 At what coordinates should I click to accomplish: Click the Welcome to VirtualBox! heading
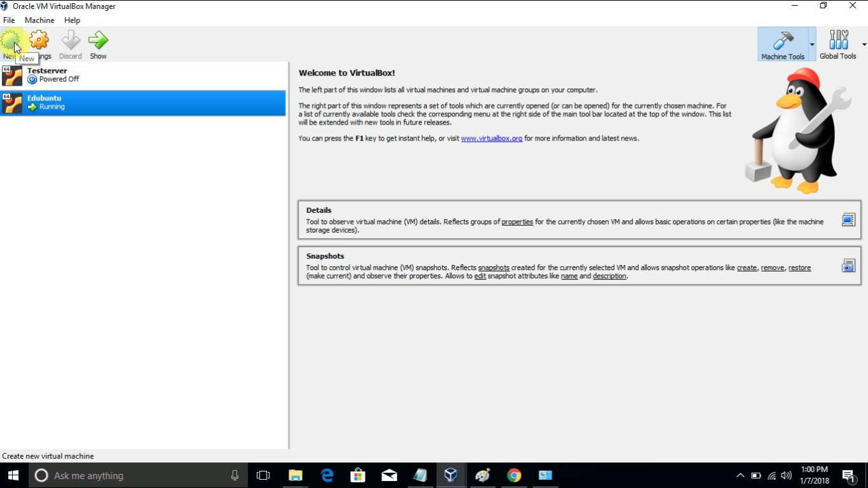point(347,73)
